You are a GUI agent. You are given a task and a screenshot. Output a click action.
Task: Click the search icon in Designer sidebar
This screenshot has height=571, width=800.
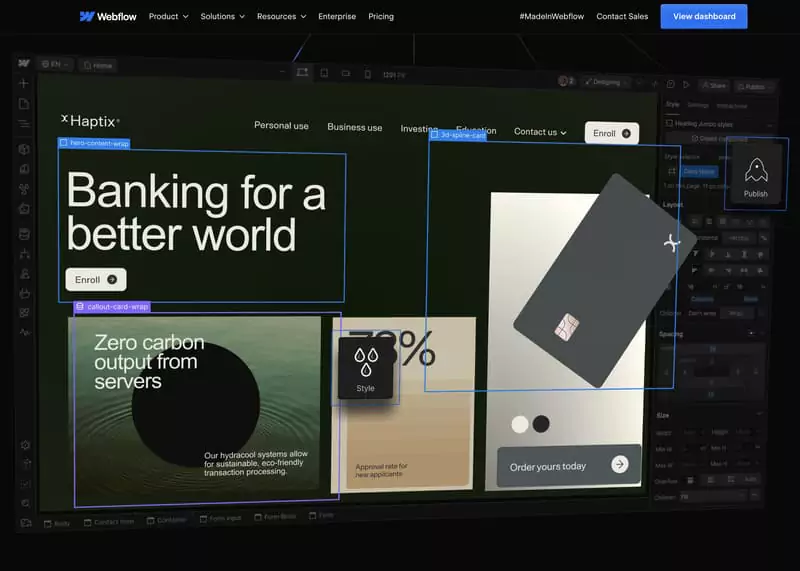[x=26, y=504]
